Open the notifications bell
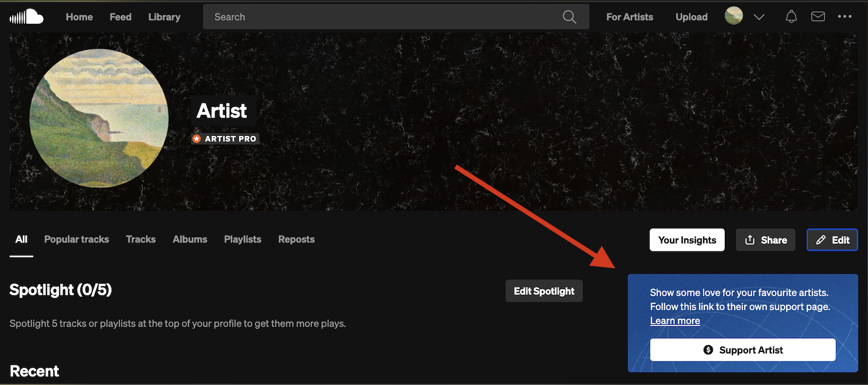 791,17
